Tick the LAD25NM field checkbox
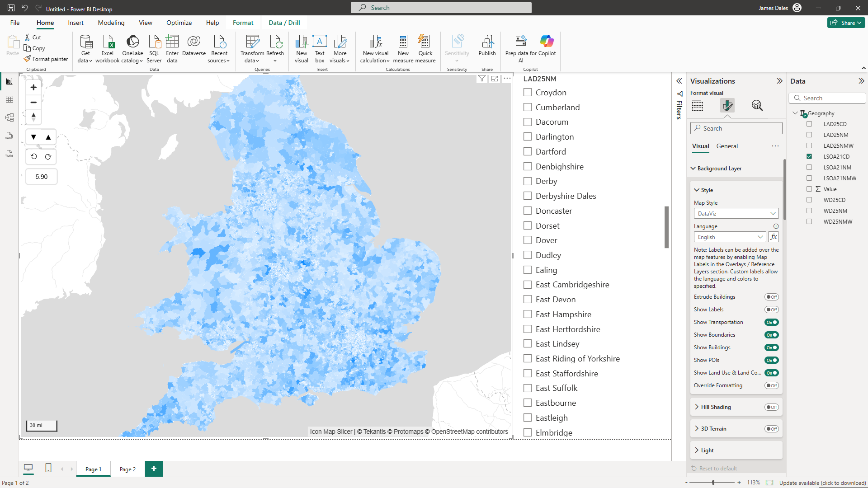Image resolution: width=868 pixels, height=488 pixels. pos(809,135)
